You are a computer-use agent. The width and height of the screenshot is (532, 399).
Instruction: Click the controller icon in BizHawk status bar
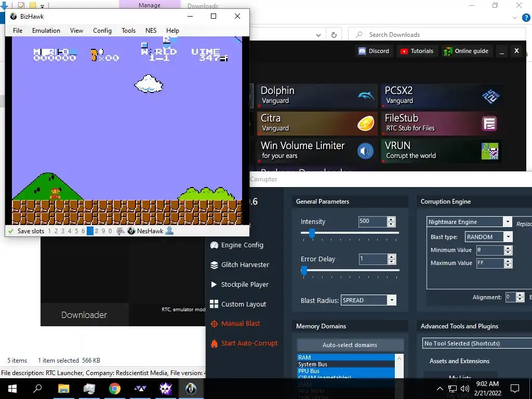[121, 231]
